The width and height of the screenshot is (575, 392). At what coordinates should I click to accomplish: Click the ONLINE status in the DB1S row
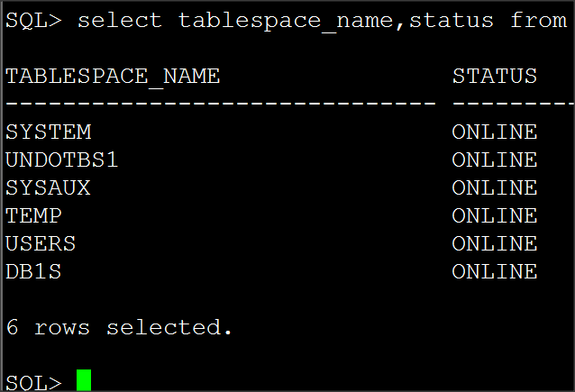pos(495,272)
